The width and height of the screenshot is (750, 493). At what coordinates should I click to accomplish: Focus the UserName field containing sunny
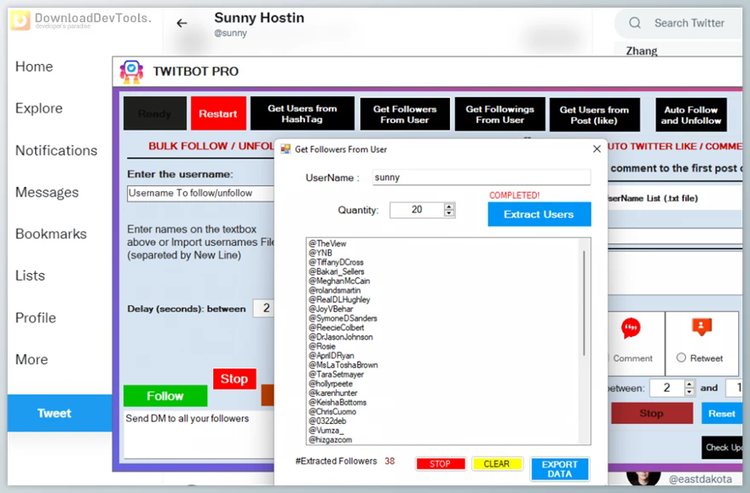point(481,177)
